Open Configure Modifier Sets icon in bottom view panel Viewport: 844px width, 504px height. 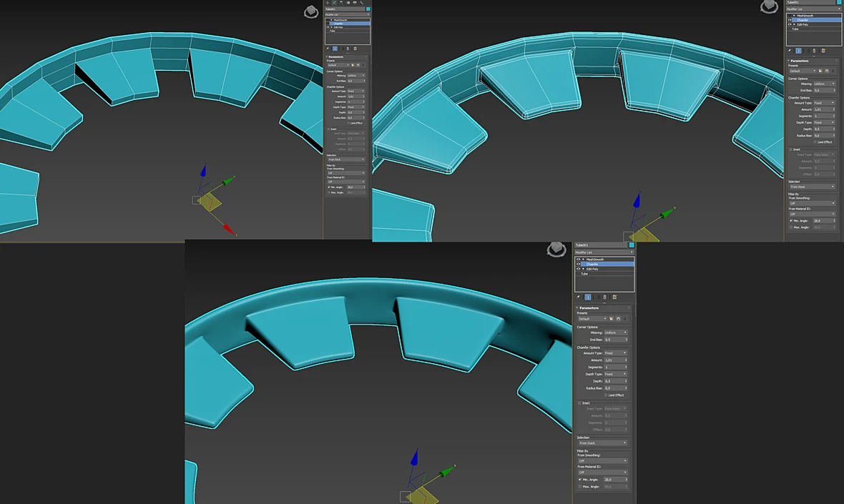pyautogui.click(x=614, y=297)
